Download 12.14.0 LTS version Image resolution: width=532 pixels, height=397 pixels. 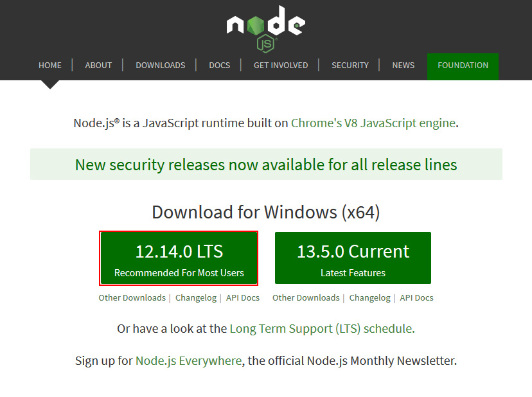[179, 258]
